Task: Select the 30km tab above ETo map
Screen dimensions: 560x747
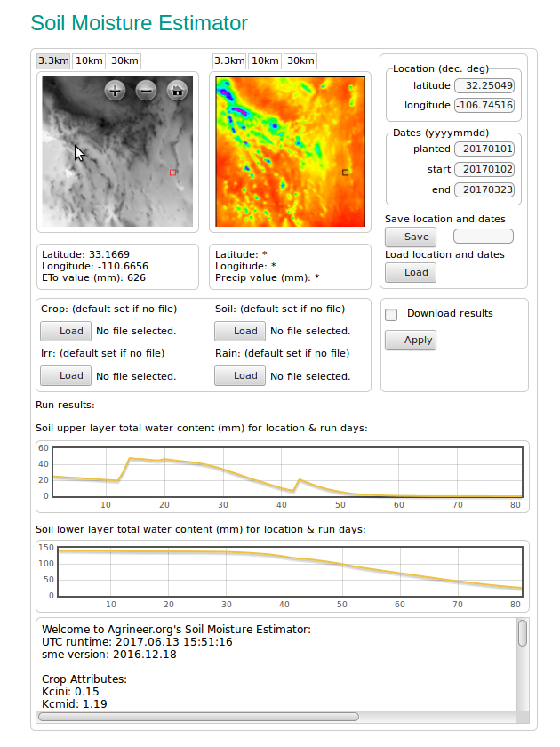Action: [x=124, y=60]
